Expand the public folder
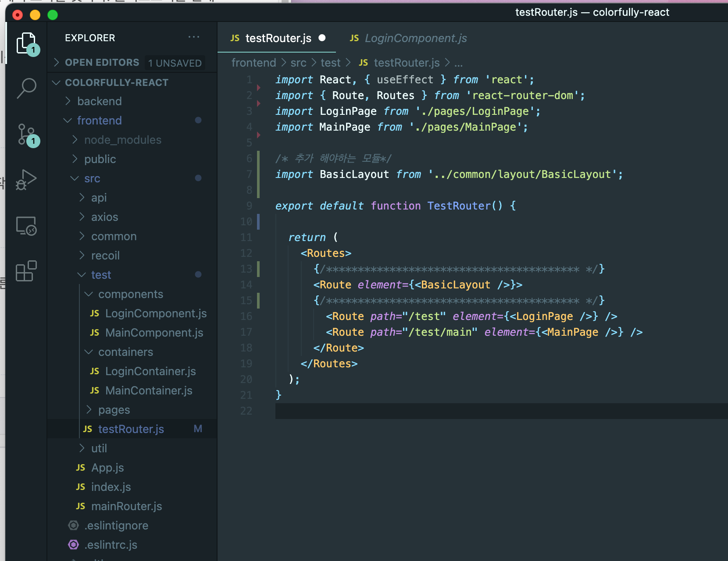The image size is (728, 561). [75, 159]
